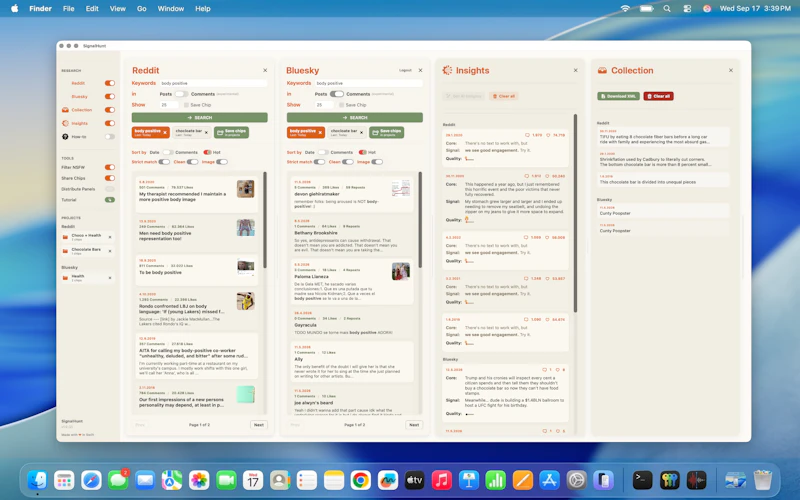Toggle the Insights panel switch in the sidebar
The width and height of the screenshot is (800, 500).
coord(110,123)
